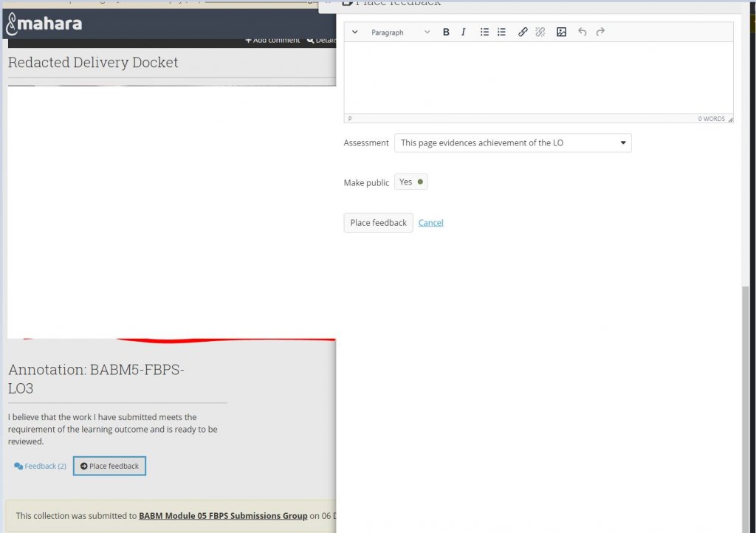The height and width of the screenshot is (533, 756).
Task: Insert a bulleted list
Action: click(484, 32)
